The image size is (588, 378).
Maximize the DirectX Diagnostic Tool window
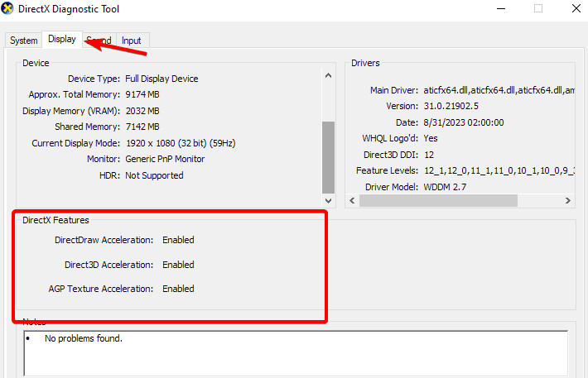(x=538, y=8)
